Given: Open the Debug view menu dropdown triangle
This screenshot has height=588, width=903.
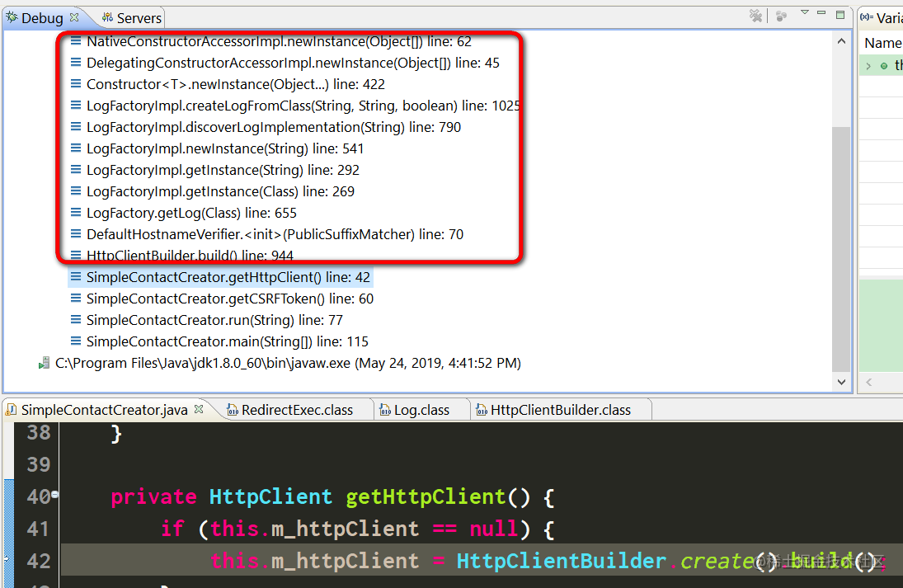Looking at the screenshot, I should (x=805, y=13).
